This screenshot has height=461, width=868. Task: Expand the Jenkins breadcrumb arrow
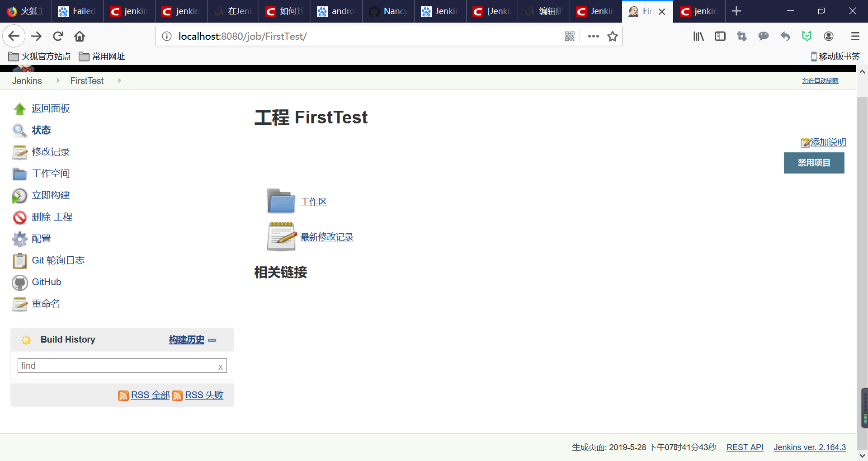[x=58, y=80]
